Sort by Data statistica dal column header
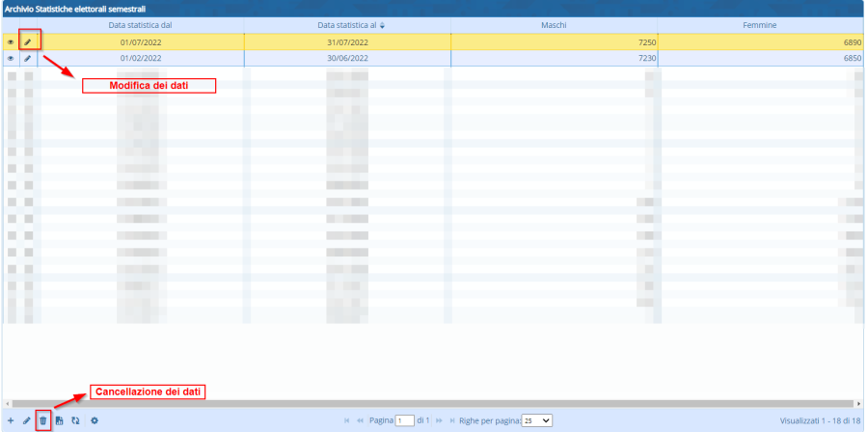Image resolution: width=868 pixels, height=432 pixels. point(140,25)
